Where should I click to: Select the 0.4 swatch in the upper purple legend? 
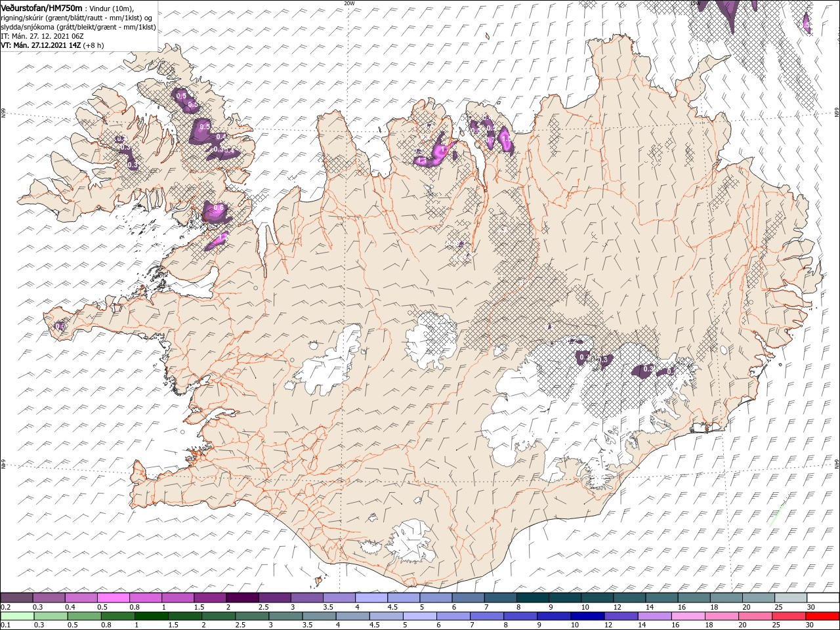(81, 598)
